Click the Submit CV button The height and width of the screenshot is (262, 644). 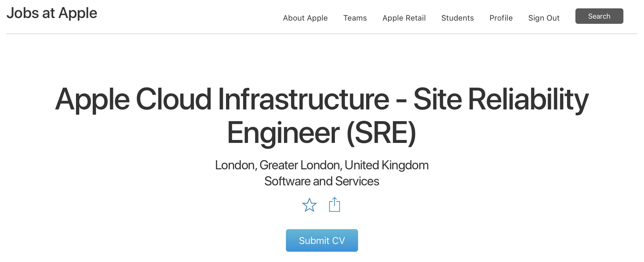pyautogui.click(x=322, y=240)
